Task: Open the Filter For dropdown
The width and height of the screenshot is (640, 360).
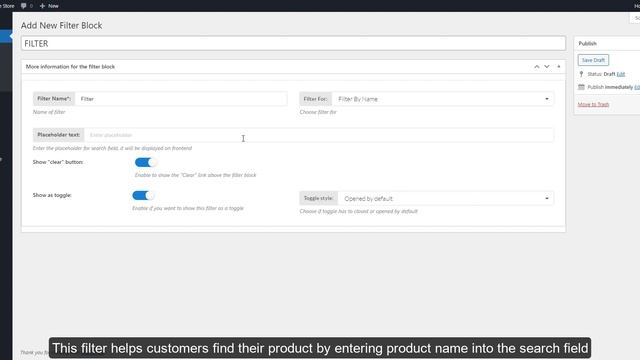Action: [443, 99]
